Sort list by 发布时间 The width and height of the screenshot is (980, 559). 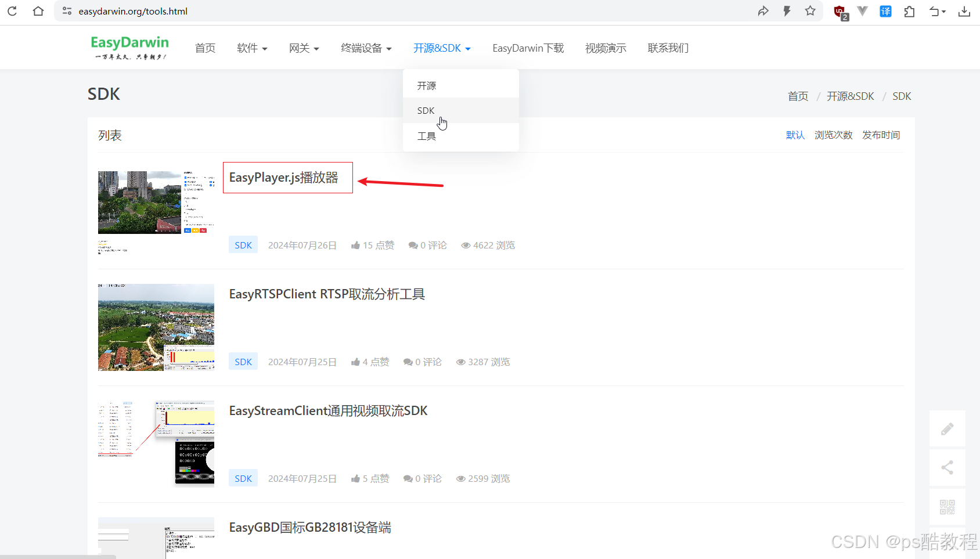881,135
